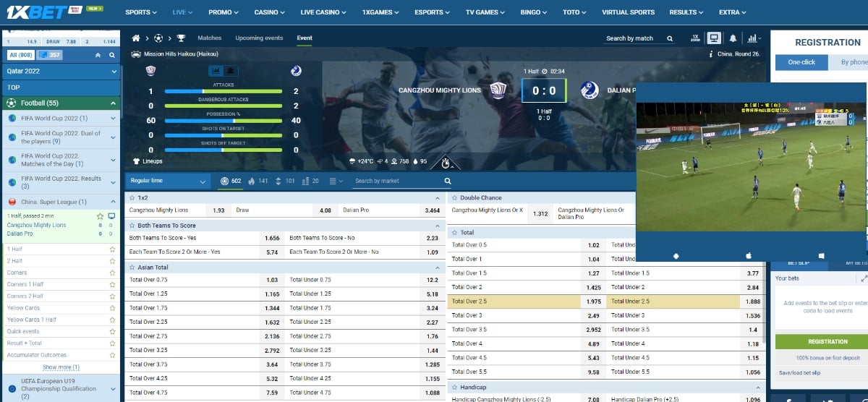Click the event info 'i' icon
The width and height of the screenshot is (868, 402).
tap(711, 54)
